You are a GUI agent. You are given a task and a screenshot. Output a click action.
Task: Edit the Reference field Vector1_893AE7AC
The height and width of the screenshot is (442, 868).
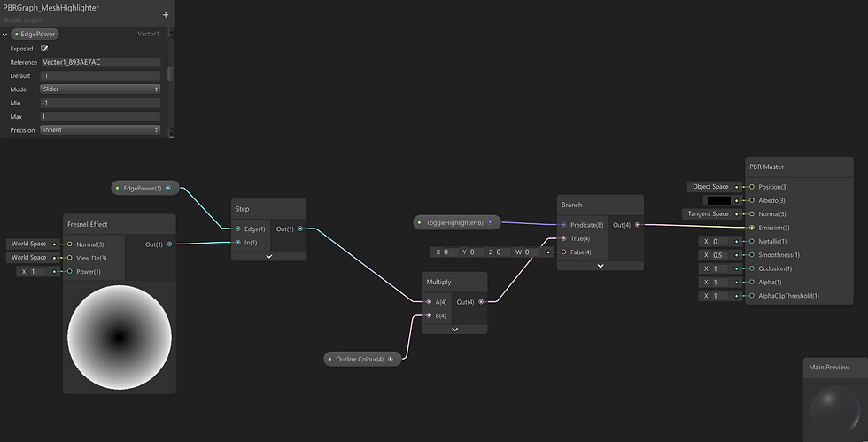click(100, 62)
